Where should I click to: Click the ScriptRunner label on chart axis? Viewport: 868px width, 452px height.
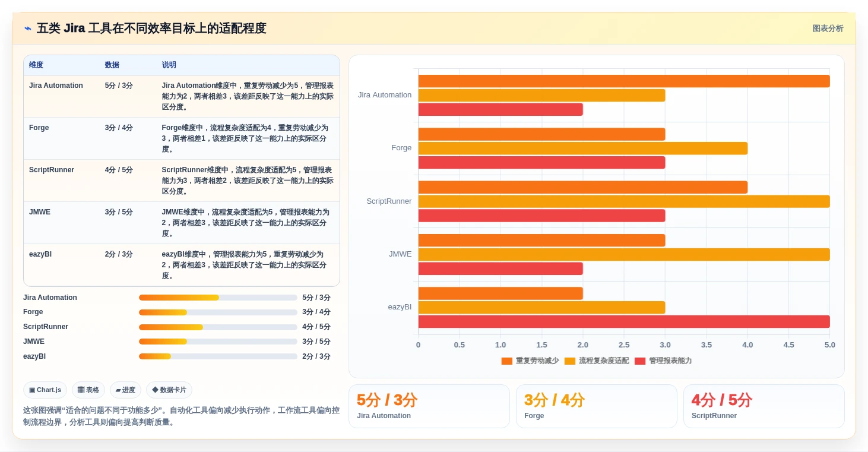point(389,201)
